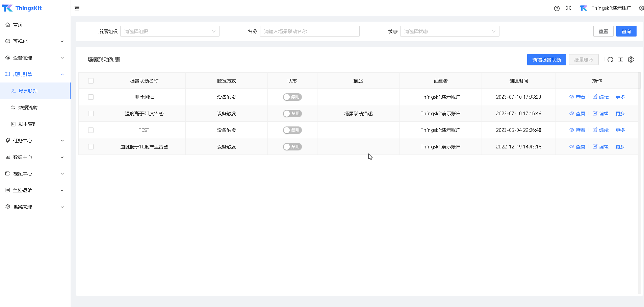Viewport: 644px width, 307px height.
Task: Click 更多 for the 删除测试 row
Action: click(x=620, y=97)
